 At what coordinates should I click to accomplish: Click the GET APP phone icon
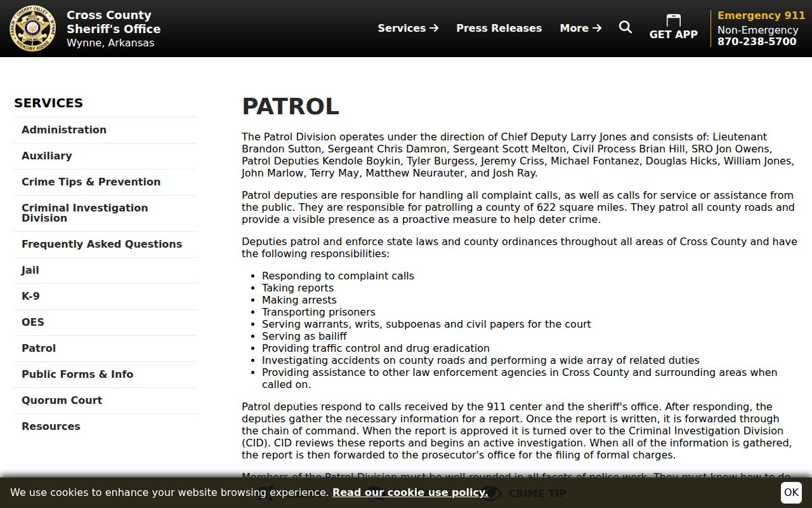point(673,20)
